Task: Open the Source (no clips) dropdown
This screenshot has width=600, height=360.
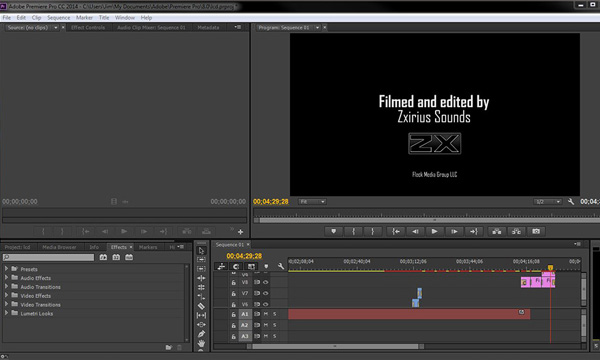Action: 55,28
